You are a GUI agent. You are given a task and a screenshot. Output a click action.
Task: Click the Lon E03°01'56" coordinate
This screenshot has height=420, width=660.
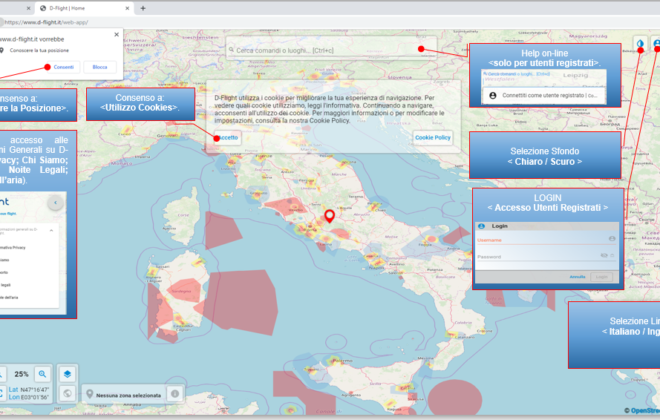pos(29,397)
